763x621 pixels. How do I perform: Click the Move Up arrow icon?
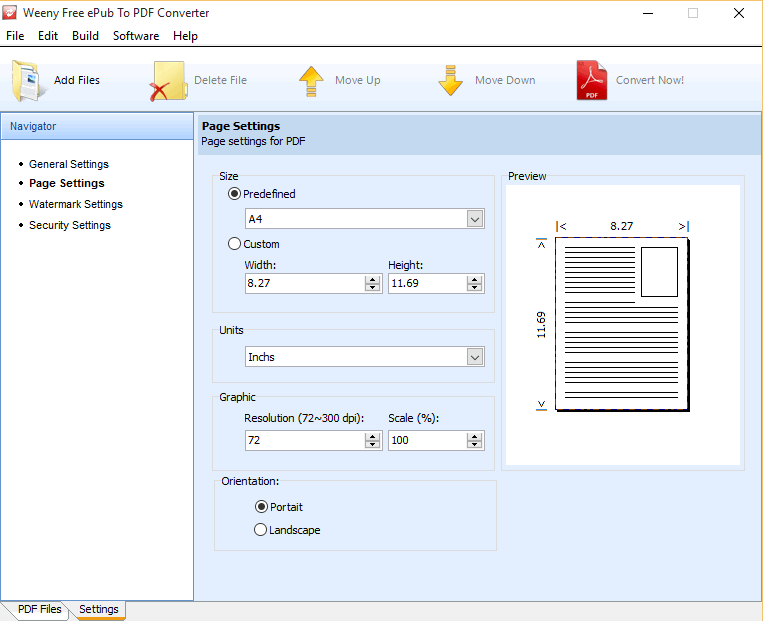tap(311, 81)
